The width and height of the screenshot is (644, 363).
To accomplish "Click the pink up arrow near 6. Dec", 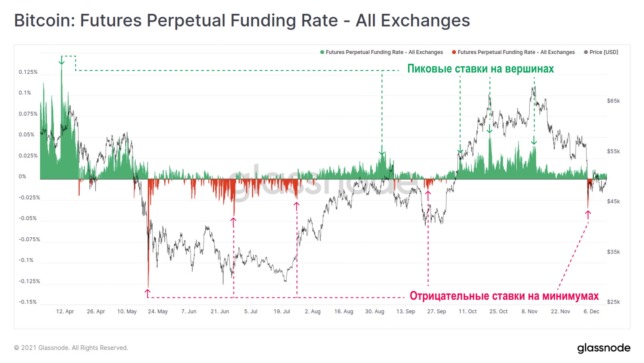I will (x=588, y=215).
